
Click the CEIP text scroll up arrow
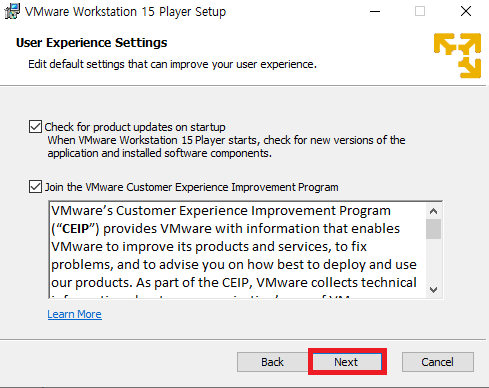click(x=433, y=211)
